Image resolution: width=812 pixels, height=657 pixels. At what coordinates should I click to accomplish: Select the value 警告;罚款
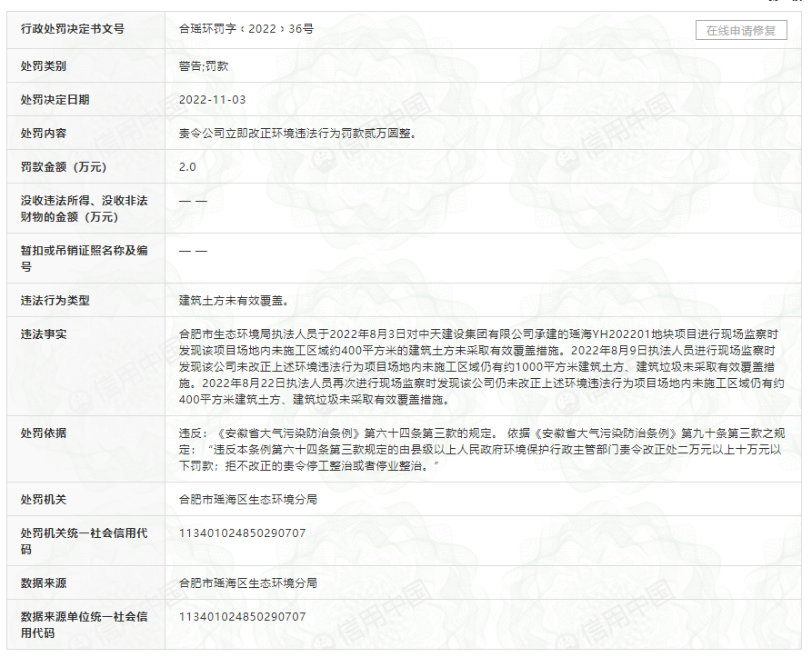(x=204, y=66)
